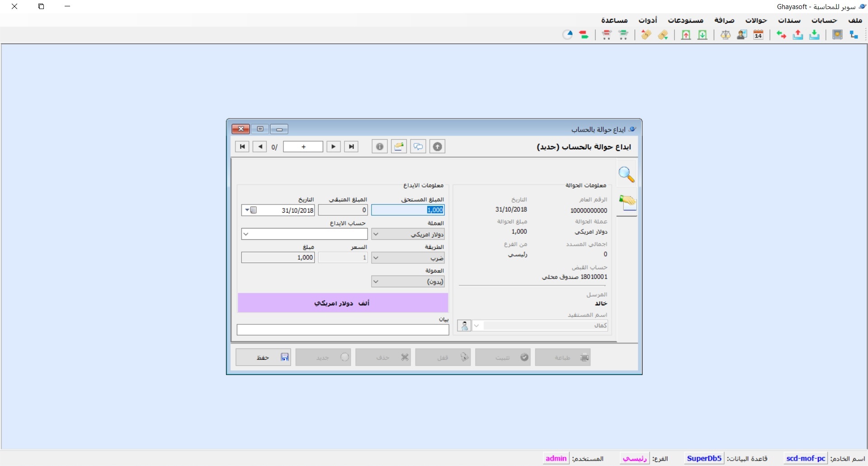Click the up-arrow circle button in dialog toolbar

[x=437, y=147]
